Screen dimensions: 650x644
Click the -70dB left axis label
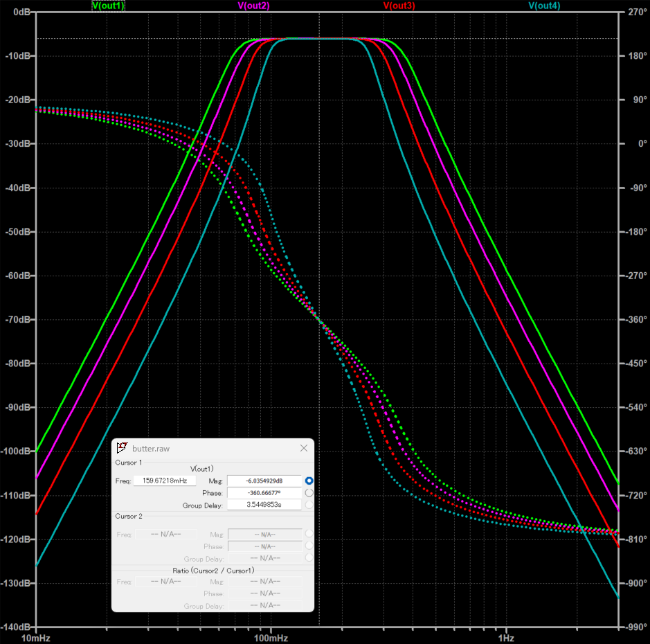18,320
